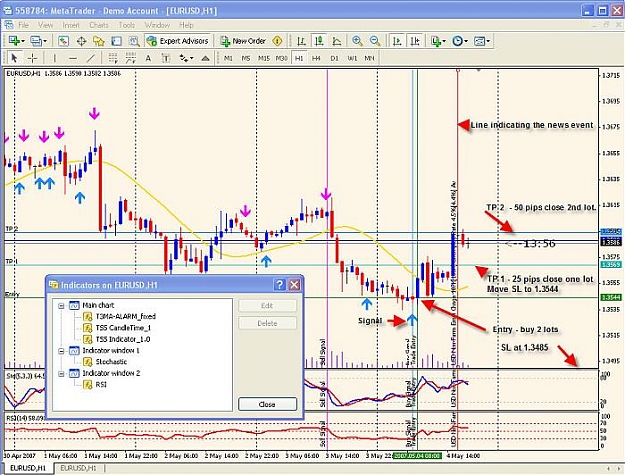The width and height of the screenshot is (625, 475).
Task: Collapse the Main chart tree node
Action: coord(61,306)
